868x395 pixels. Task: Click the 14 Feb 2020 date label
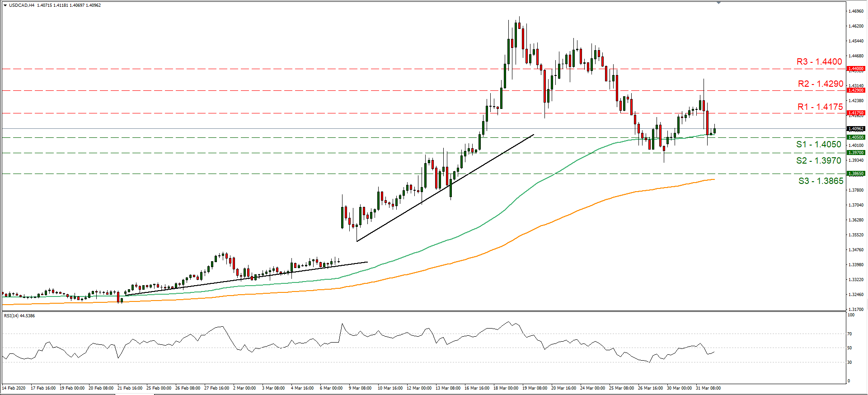point(14,388)
